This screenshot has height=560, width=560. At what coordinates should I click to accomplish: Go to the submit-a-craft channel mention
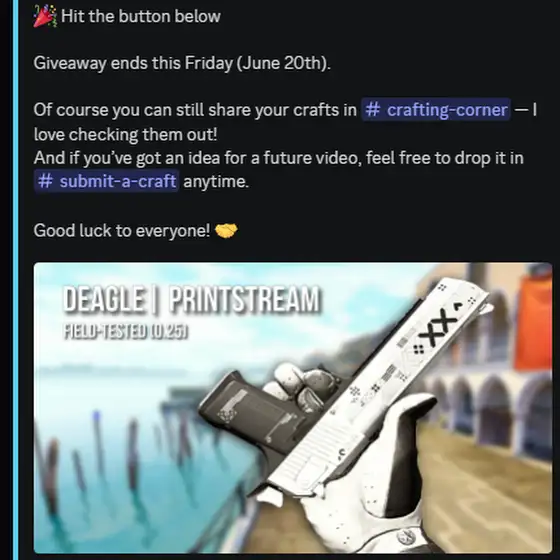coord(106,181)
